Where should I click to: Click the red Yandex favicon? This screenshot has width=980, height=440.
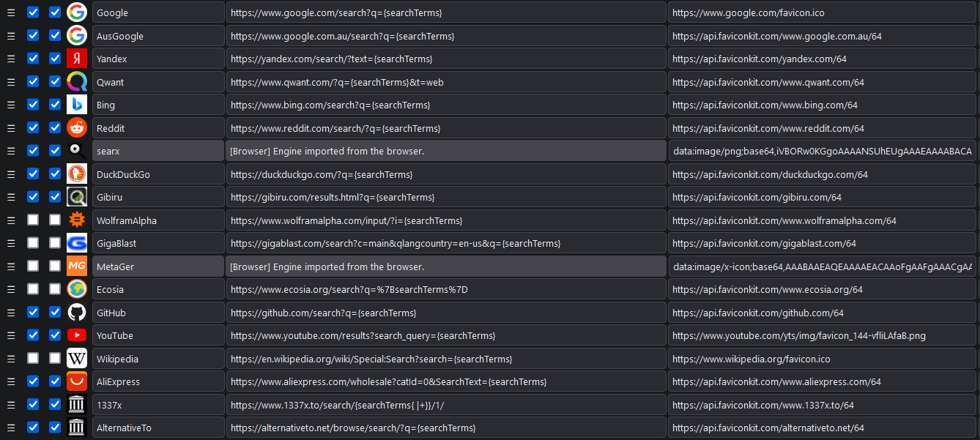77,59
